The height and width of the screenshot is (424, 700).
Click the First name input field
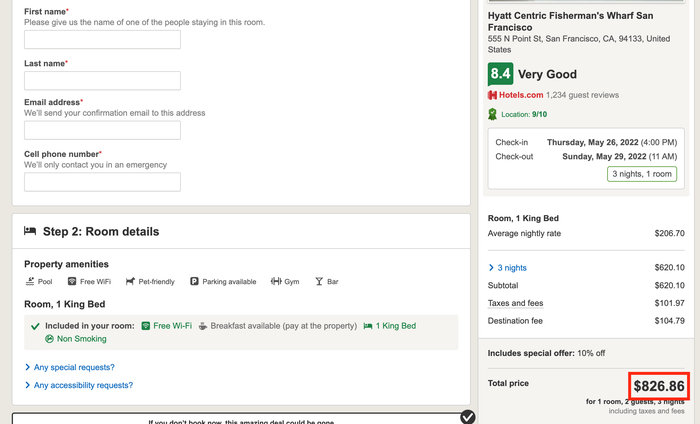pyautogui.click(x=102, y=40)
